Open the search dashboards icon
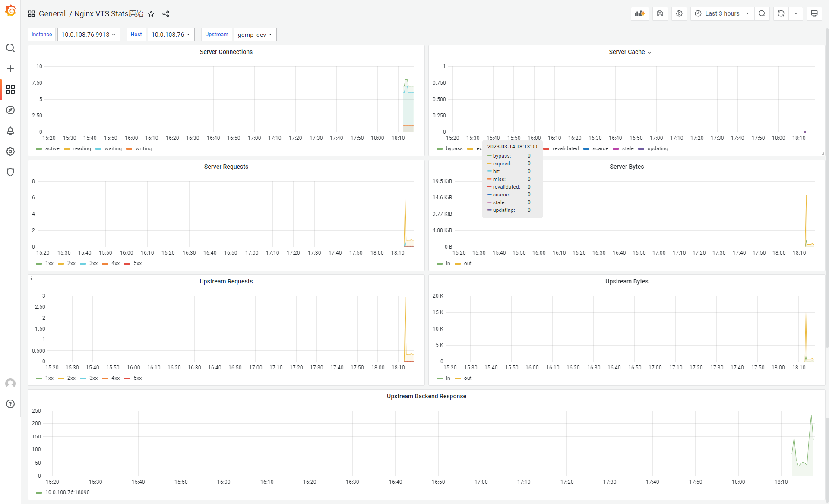Viewport: 829px width, 504px height. pyautogui.click(x=10, y=48)
